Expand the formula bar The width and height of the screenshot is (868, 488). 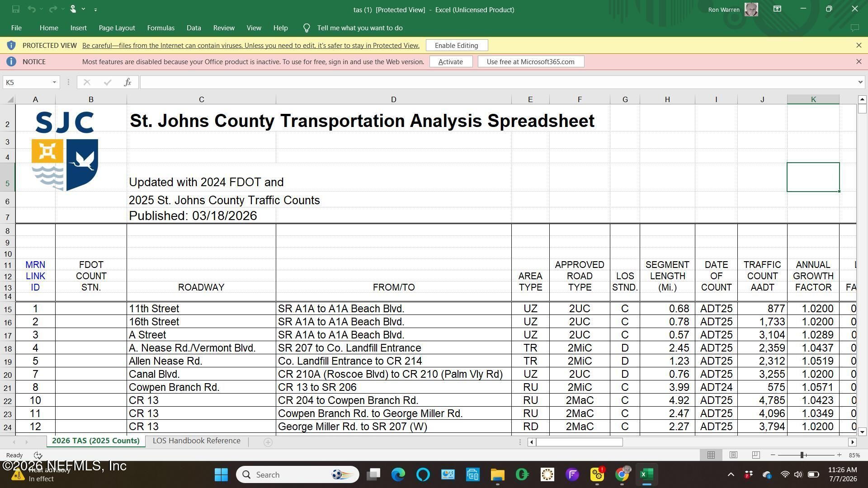pyautogui.click(x=860, y=82)
